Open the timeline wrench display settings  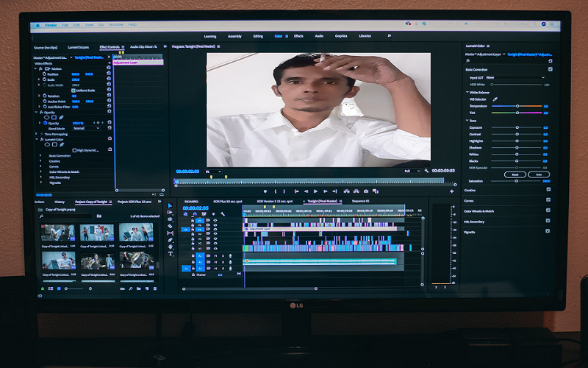tap(222, 213)
